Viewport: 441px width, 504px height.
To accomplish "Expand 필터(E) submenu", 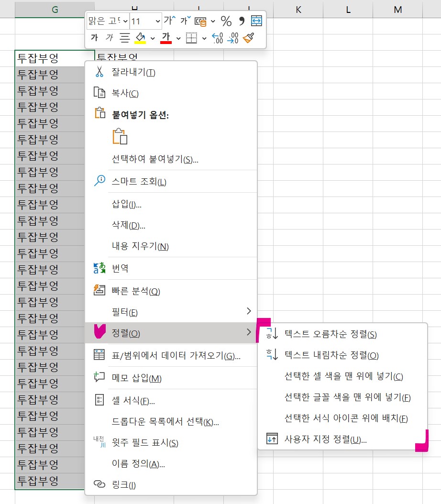I will point(171,312).
